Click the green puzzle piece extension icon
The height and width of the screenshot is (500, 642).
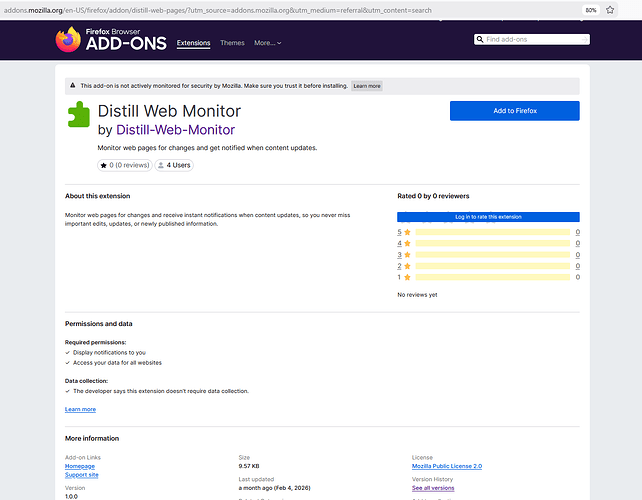pos(78,116)
